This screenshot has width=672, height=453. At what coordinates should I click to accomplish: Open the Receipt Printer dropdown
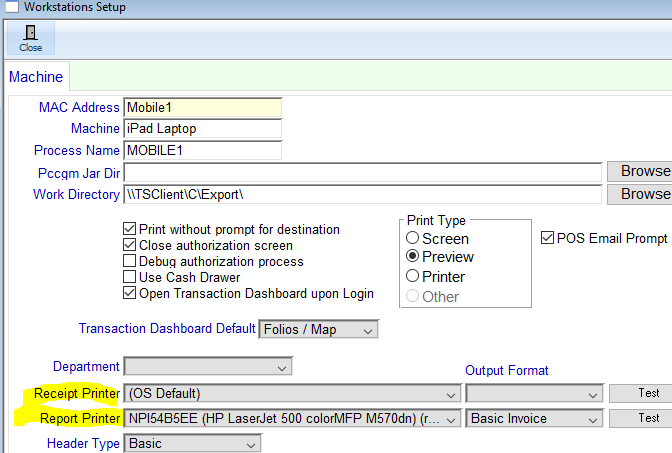coord(292,393)
